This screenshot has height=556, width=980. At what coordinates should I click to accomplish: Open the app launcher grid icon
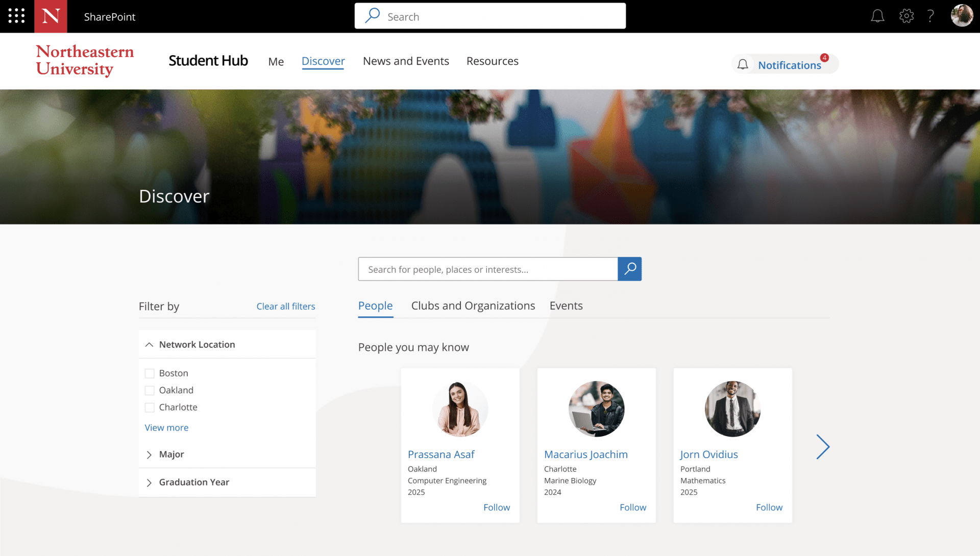(16, 16)
